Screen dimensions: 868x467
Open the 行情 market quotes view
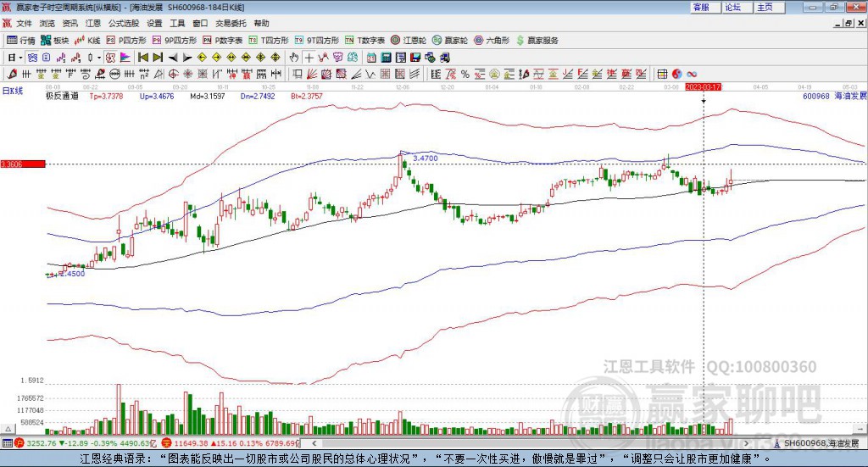pos(20,41)
